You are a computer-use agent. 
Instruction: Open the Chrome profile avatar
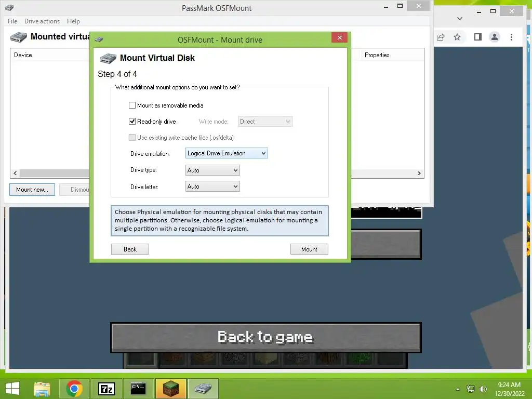pyautogui.click(x=495, y=37)
